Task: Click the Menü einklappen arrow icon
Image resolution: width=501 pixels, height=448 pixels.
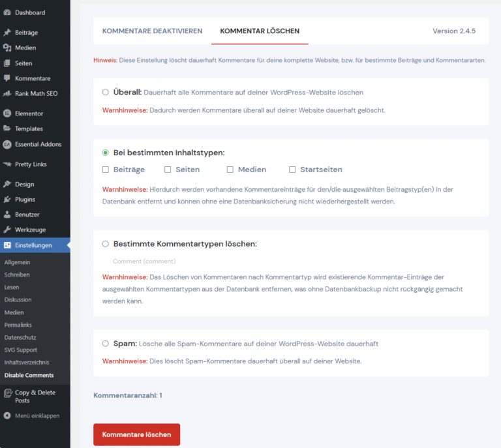Action: pos(7,415)
